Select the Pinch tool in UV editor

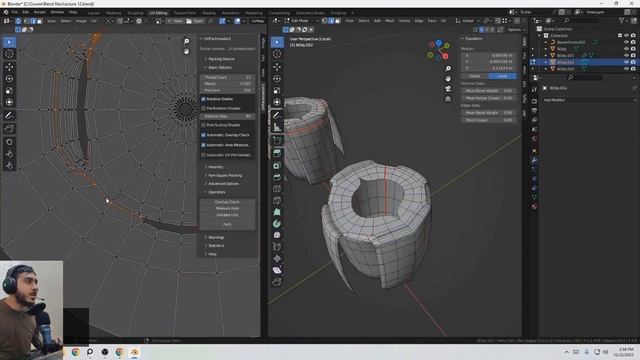(x=9, y=165)
